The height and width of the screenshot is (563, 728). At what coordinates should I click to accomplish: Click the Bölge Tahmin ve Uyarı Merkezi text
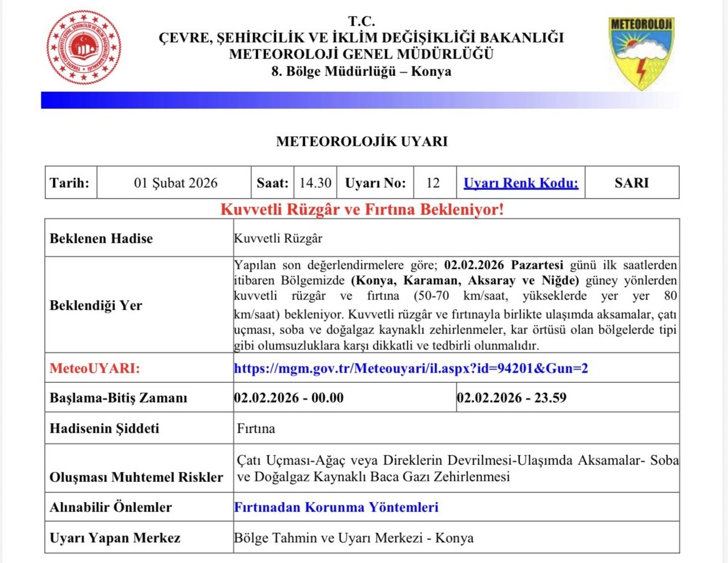click(x=354, y=538)
